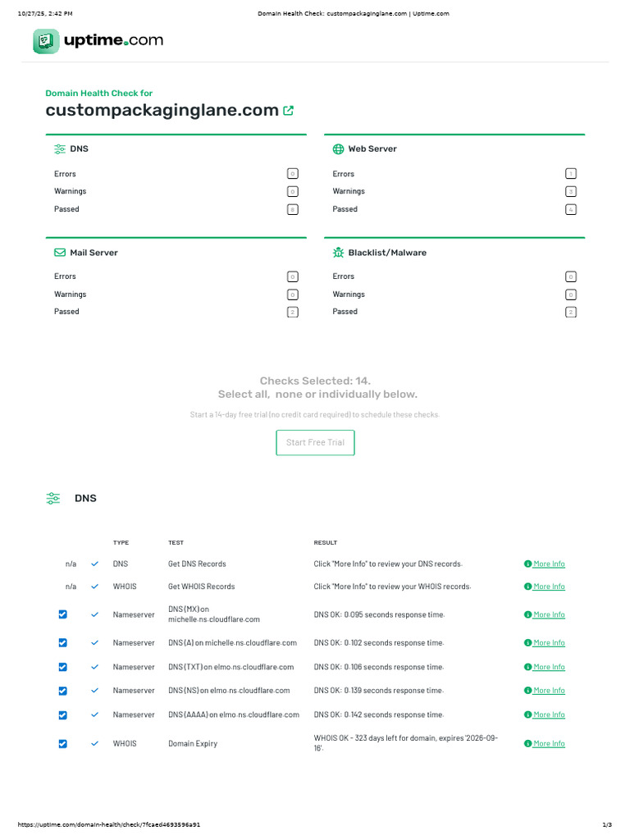Click the RESULT column header
The image size is (630, 840).
point(325,542)
